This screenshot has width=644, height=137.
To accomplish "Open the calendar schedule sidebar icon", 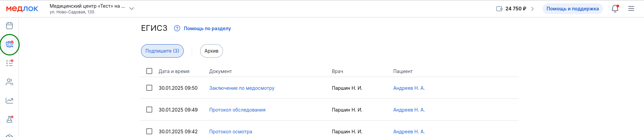I will [x=9, y=26].
